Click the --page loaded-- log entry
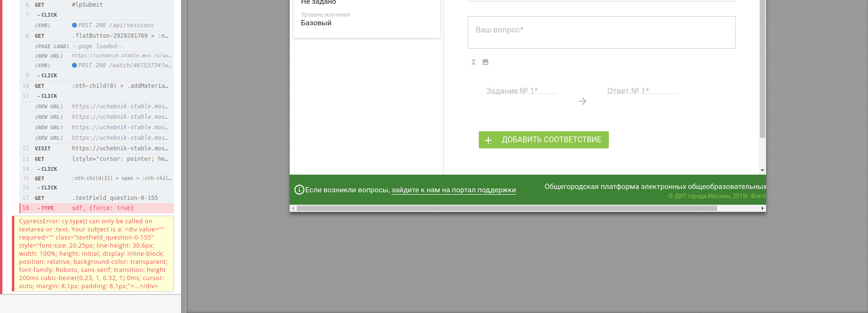The width and height of the screenshot is (868, 313). coord(97,46)
